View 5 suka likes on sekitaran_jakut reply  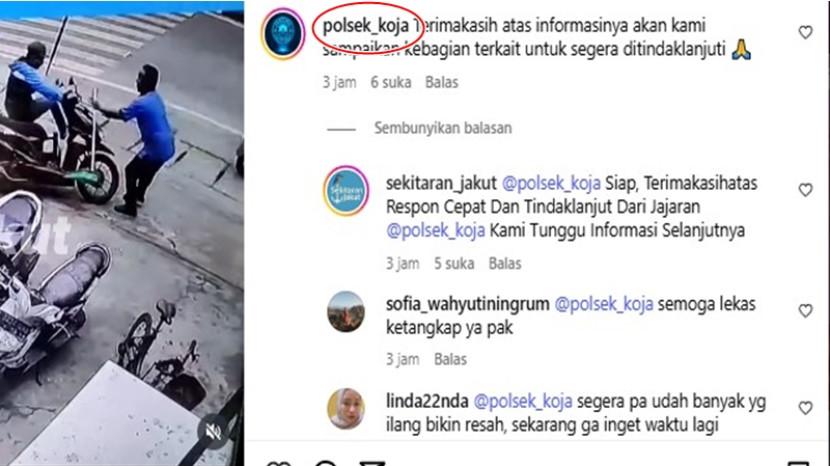[x=454, y=264]
